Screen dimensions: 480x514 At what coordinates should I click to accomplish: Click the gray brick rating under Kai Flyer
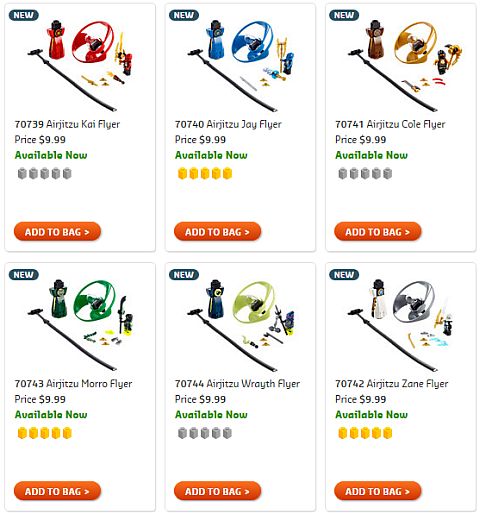coord(44,174)
